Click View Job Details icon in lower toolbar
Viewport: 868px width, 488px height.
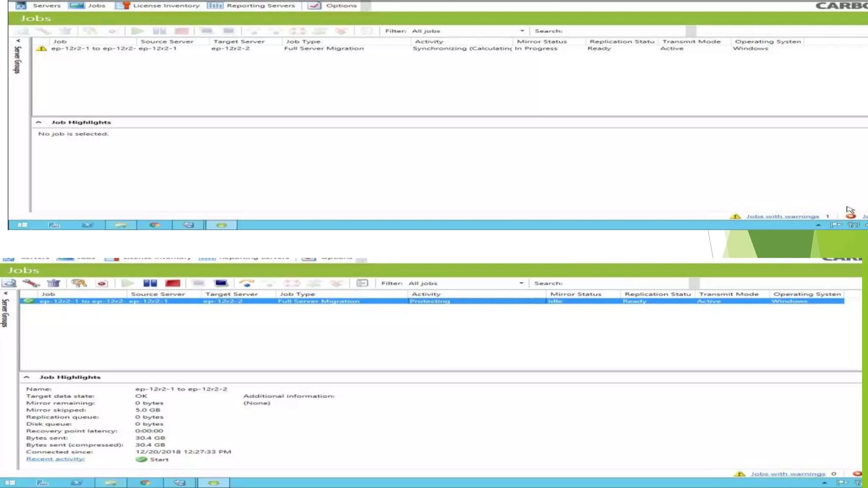tap(9, 283)
